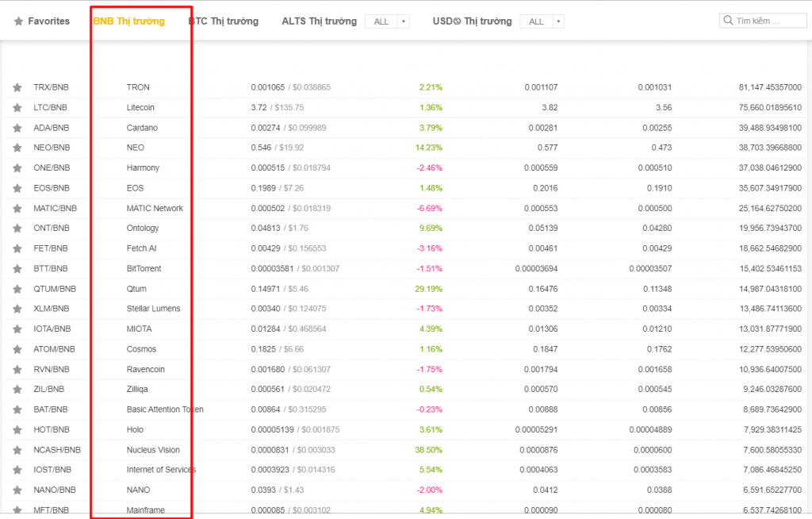
Task: Open the Favorites tab
Action: point(42,21)
